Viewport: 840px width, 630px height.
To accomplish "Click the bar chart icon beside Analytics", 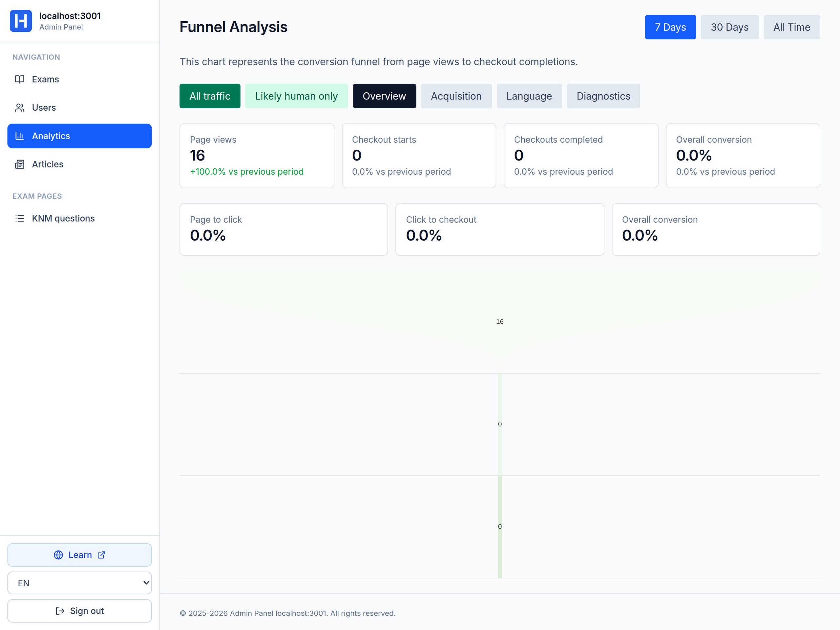I will pyautogui.click(x=20, y=136).
